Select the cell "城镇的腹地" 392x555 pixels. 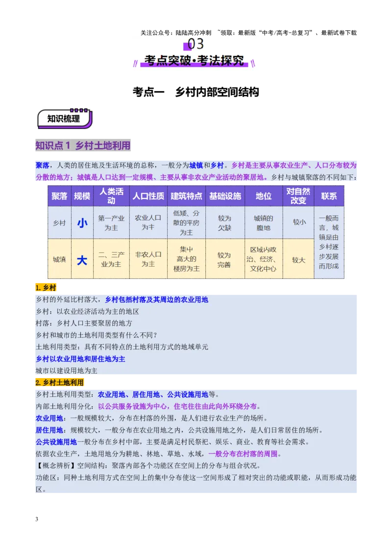[264, 223]
